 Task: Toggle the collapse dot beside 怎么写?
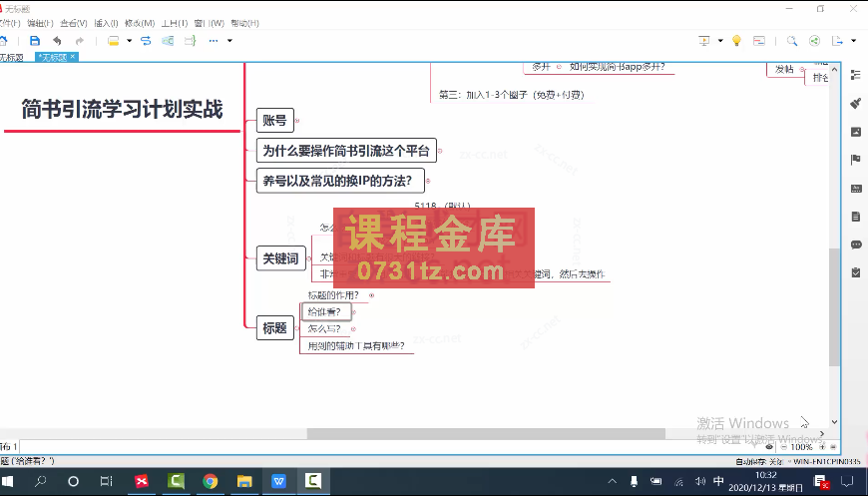point(353,328)
